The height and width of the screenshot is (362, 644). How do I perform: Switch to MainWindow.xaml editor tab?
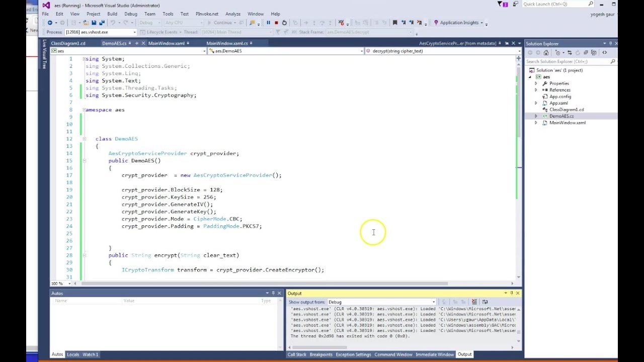coord(166,43)
